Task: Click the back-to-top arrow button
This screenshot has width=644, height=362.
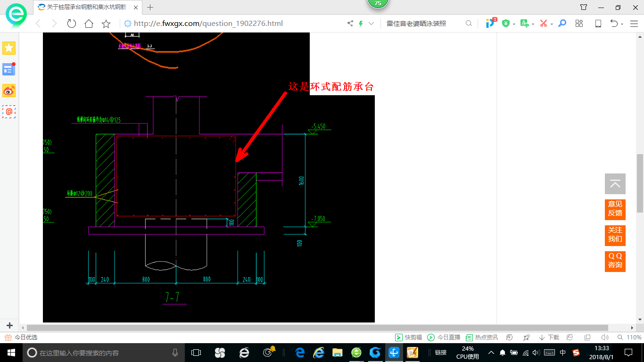Action: 615,184
